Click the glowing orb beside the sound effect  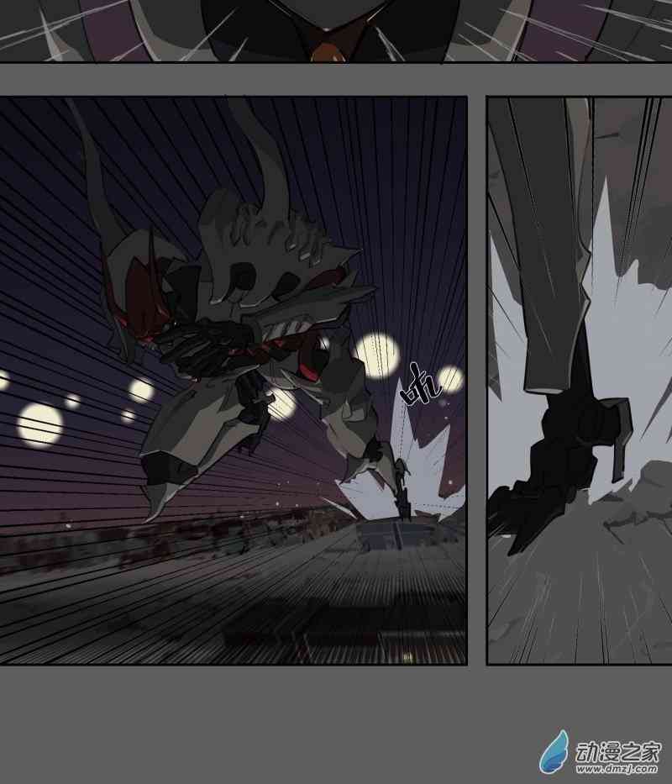(x=450, y=379)
